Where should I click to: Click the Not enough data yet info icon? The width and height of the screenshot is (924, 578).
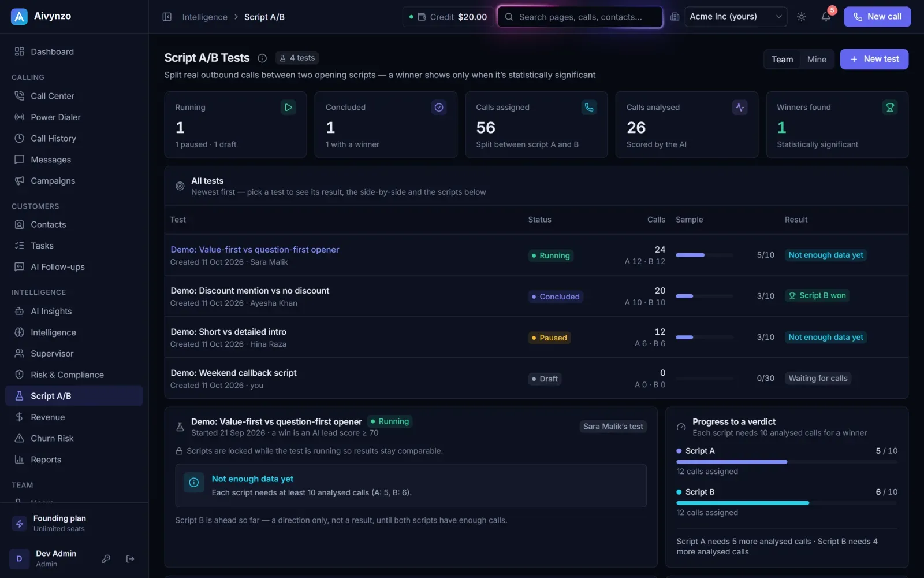(x=194, y=483)
